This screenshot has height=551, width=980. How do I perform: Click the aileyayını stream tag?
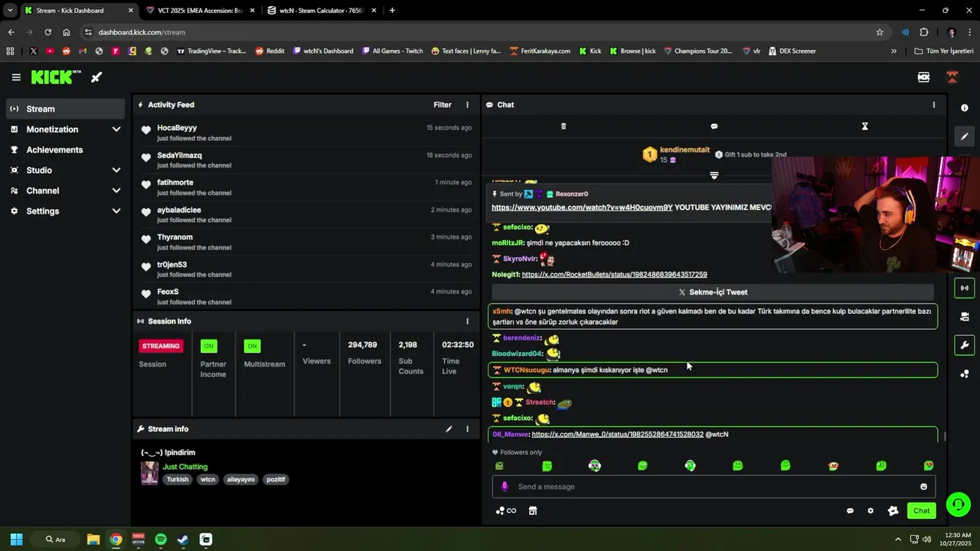tap(240, 480)
